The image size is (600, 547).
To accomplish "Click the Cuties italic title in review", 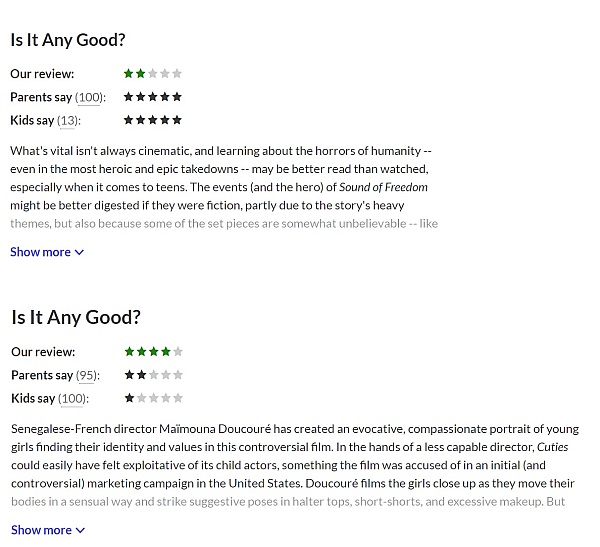I will point(553,447).
